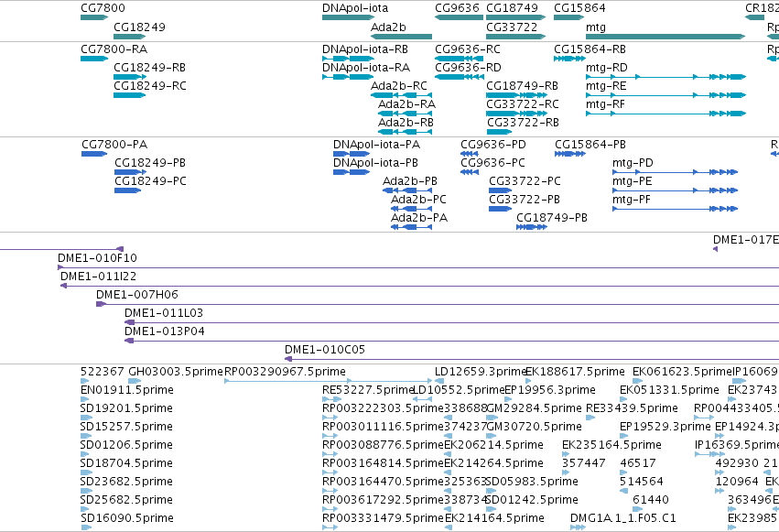The height and width of the screenshot is (532, 779).
Task: Select the long mtg gene bar
Action: pos(665,37)
